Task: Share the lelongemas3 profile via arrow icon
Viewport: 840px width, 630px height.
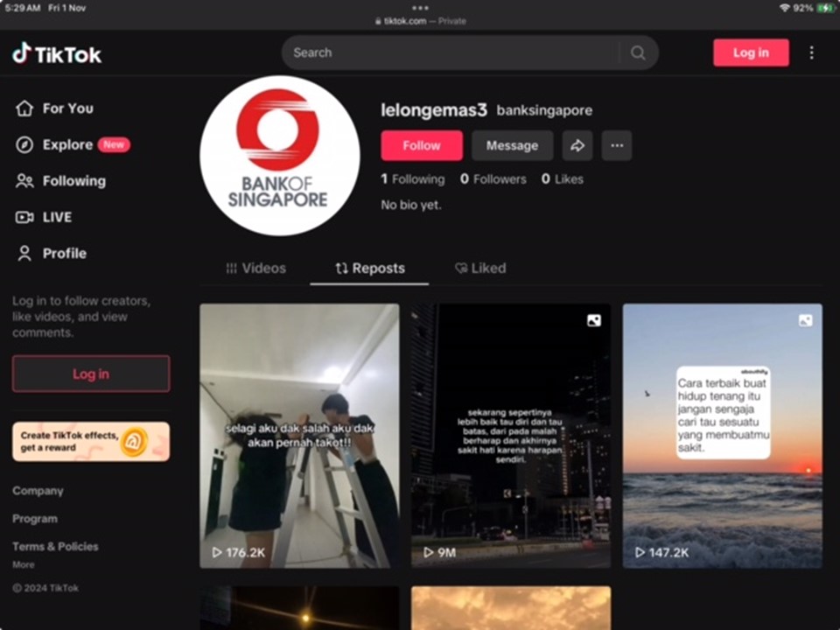Action: 577,145
